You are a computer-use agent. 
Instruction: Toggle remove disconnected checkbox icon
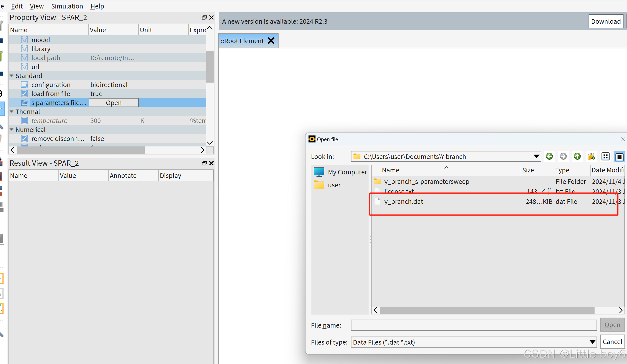click(24, 138)
